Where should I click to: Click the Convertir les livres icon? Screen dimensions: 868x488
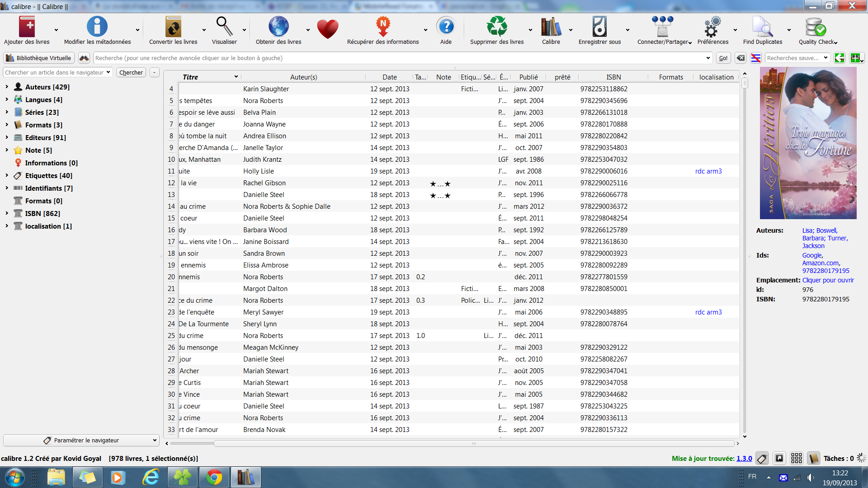pyautogui.click(x=173, y=27)
